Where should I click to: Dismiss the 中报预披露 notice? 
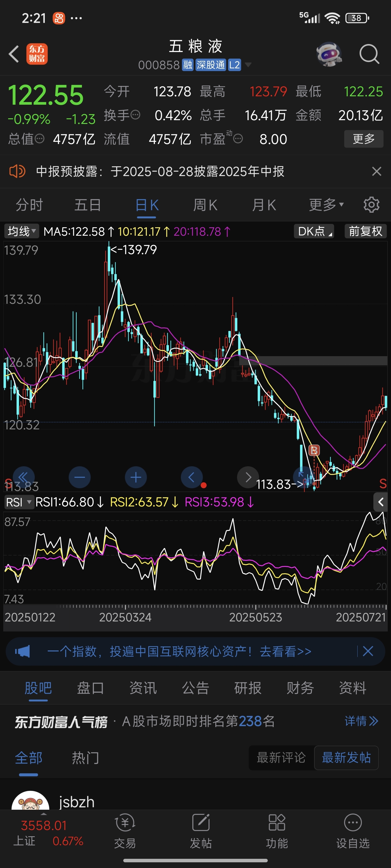[377, 171]
